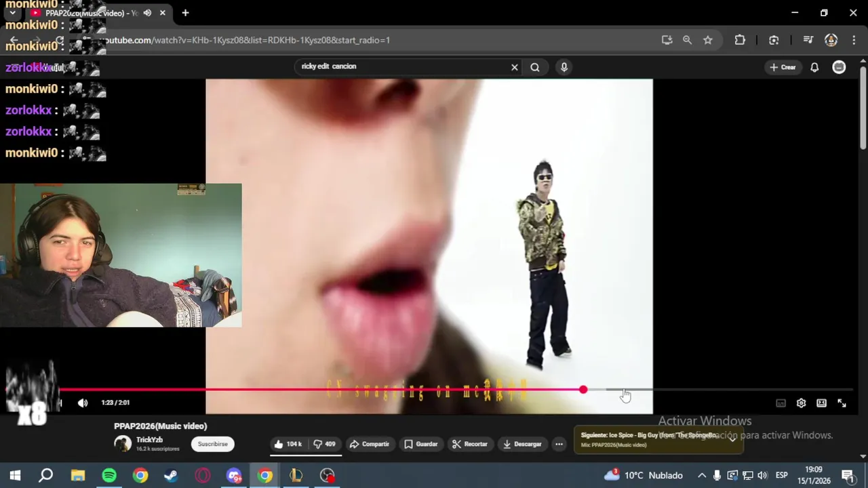
Task: Clear the search box text with X
Action: tap(515, 67)
